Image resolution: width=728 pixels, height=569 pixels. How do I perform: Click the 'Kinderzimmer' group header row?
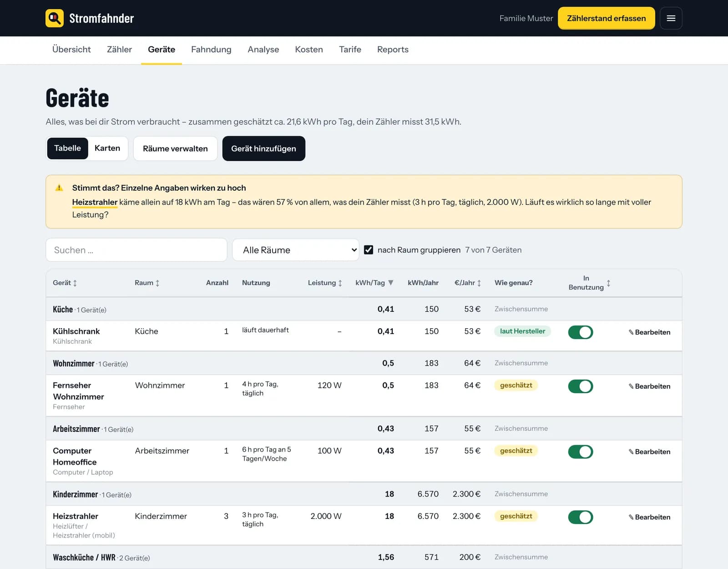(x=364, y=494)
